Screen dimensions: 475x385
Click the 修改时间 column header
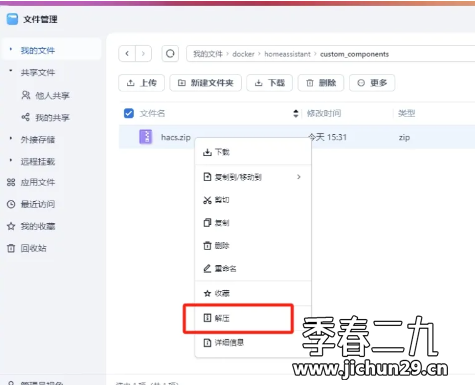point(324,113)
